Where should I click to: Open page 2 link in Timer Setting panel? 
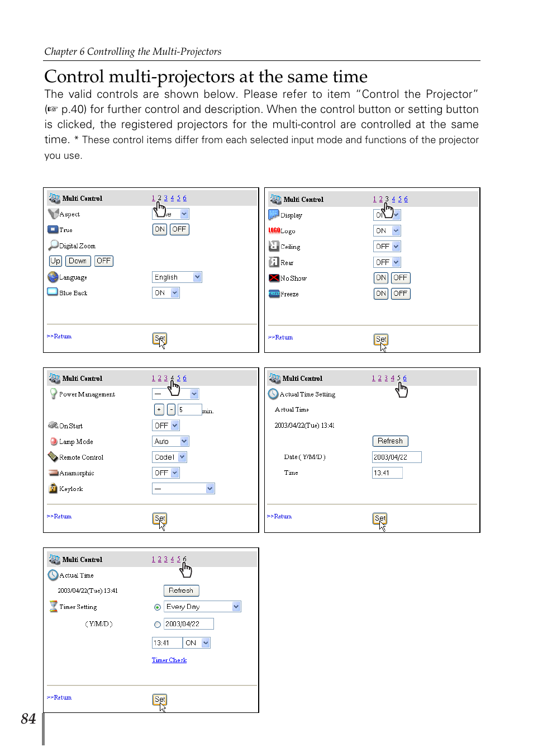pyautogui.click(x=159, y=559)
